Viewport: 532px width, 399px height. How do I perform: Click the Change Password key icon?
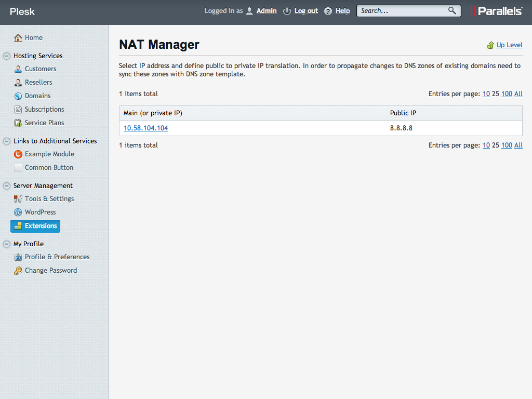18,271
